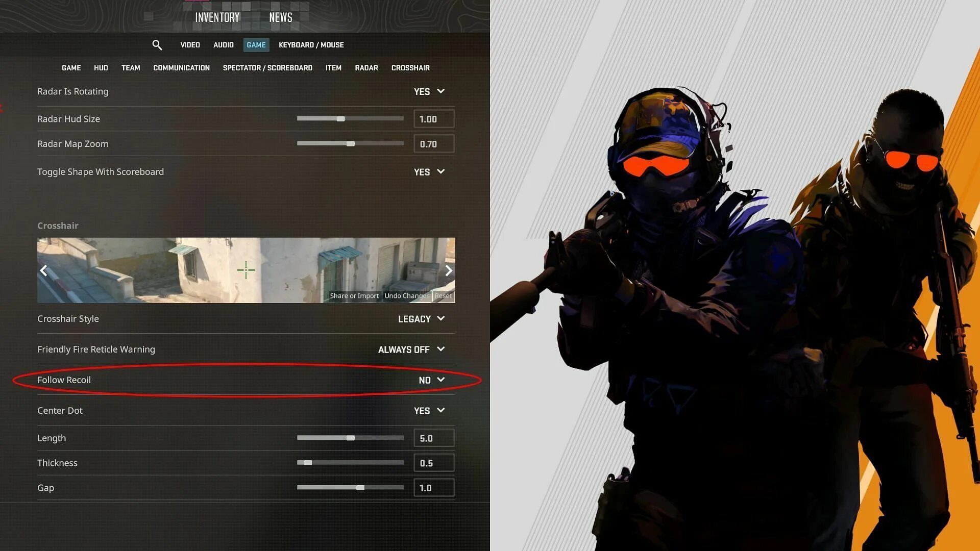
Task: Toggle Center Dot YES setting
Action: 429,410
